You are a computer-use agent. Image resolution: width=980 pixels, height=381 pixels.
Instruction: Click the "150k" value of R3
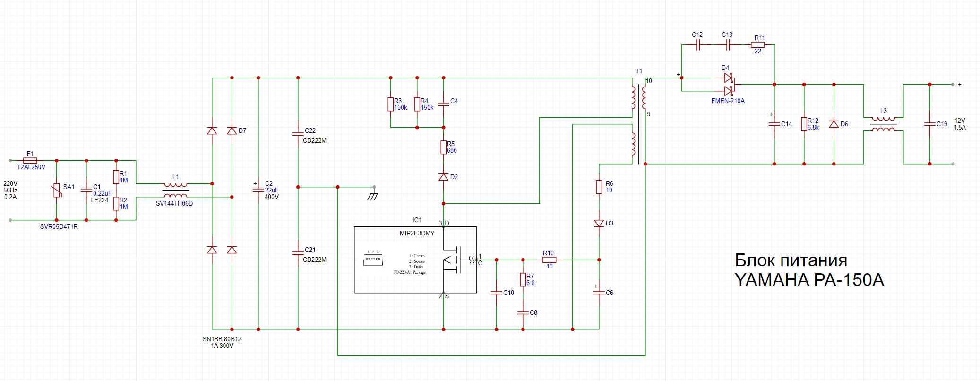[401, 107]
